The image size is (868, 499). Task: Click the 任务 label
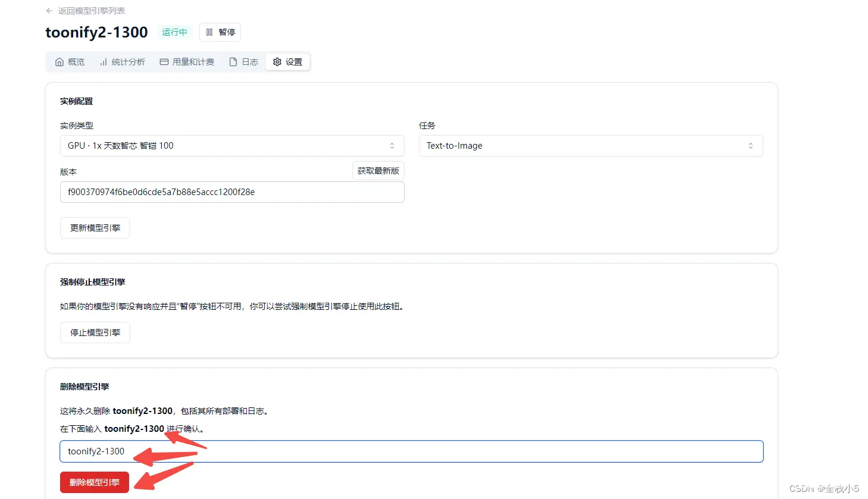pyautogui.click(x=427, y=125)
